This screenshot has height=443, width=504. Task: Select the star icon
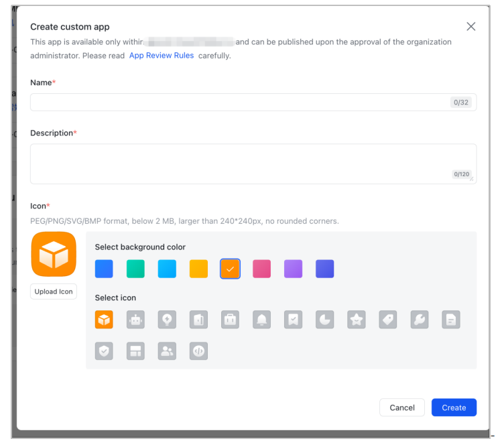tap(356, 320)
